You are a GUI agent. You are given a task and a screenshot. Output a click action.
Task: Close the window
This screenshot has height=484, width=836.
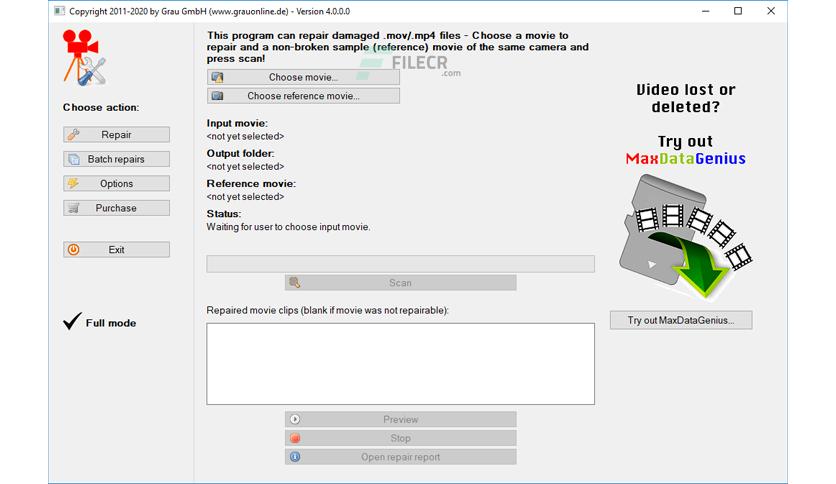[771, 11]
